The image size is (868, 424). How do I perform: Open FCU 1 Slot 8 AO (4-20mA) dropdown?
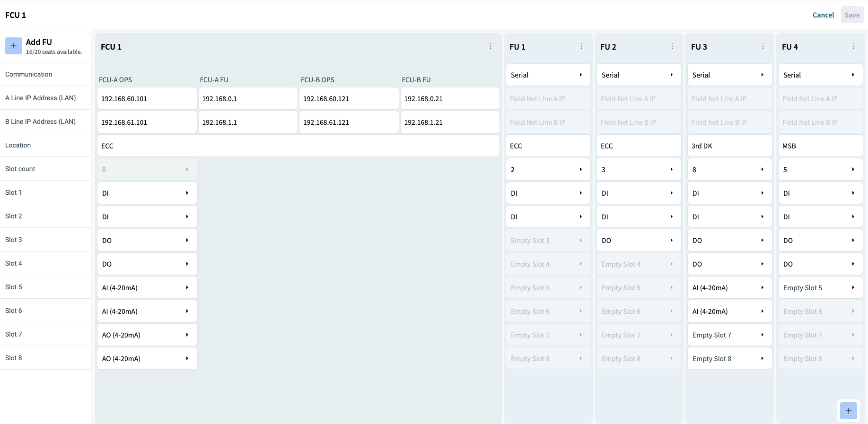click(x=147, y=358)
